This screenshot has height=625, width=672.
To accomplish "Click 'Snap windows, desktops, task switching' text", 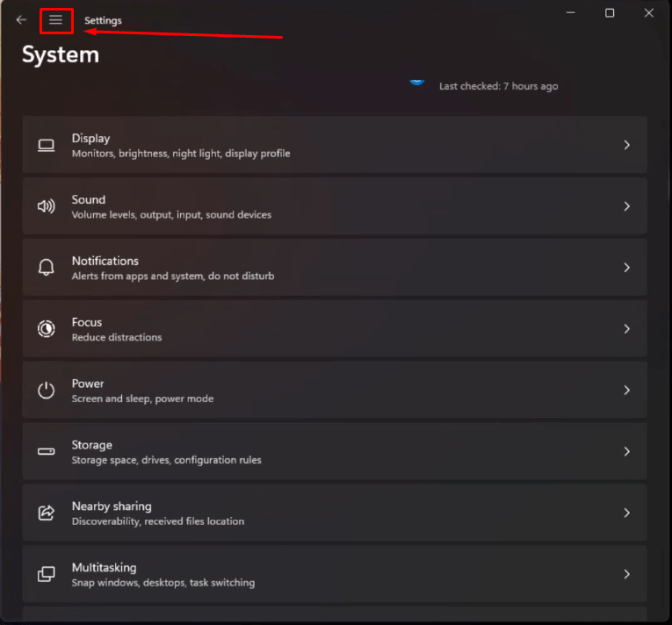I will [x=163, y=583].
